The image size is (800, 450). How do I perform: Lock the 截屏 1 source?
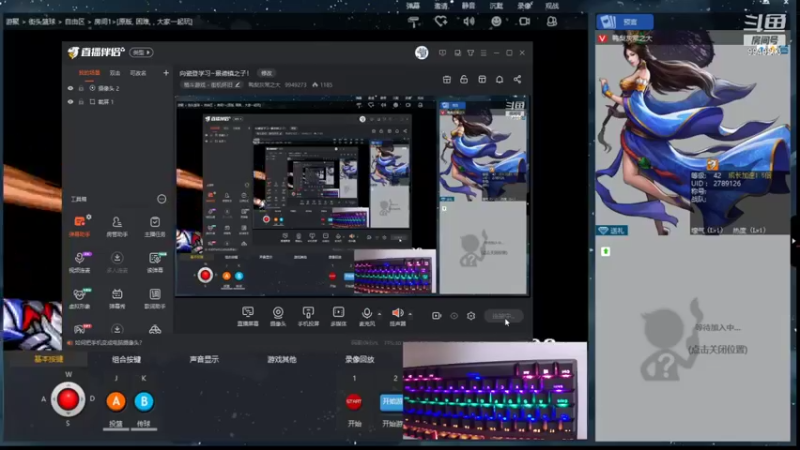(x=81, y=102)
